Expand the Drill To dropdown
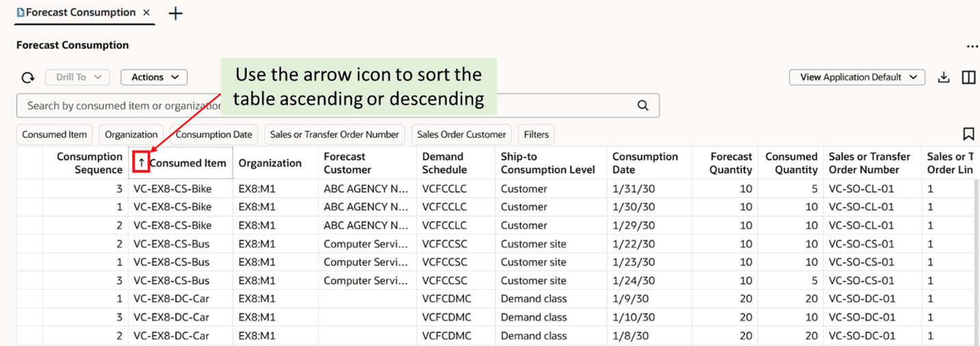980x346 pixels. [77, 77]
